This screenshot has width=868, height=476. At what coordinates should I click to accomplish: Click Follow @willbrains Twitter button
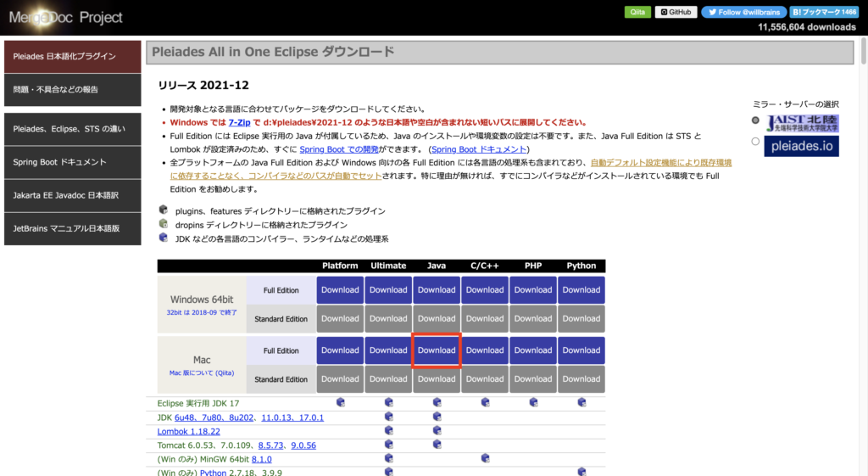(x=743, y=12)
